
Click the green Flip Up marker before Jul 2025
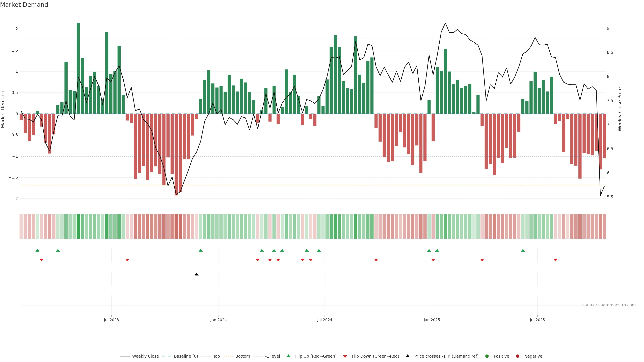pos(523,250)
